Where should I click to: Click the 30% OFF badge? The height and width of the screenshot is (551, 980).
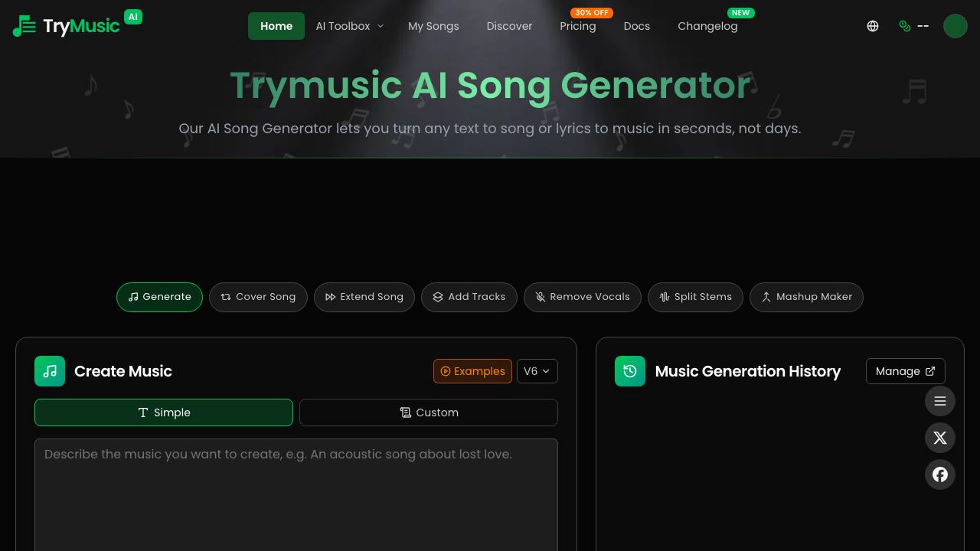592,13
